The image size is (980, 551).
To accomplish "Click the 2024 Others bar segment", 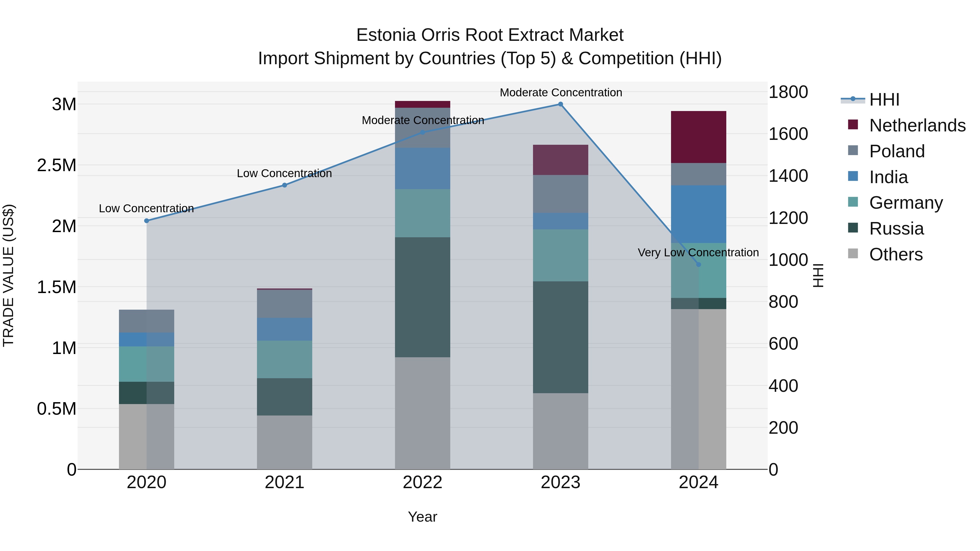I will point(699,389).
